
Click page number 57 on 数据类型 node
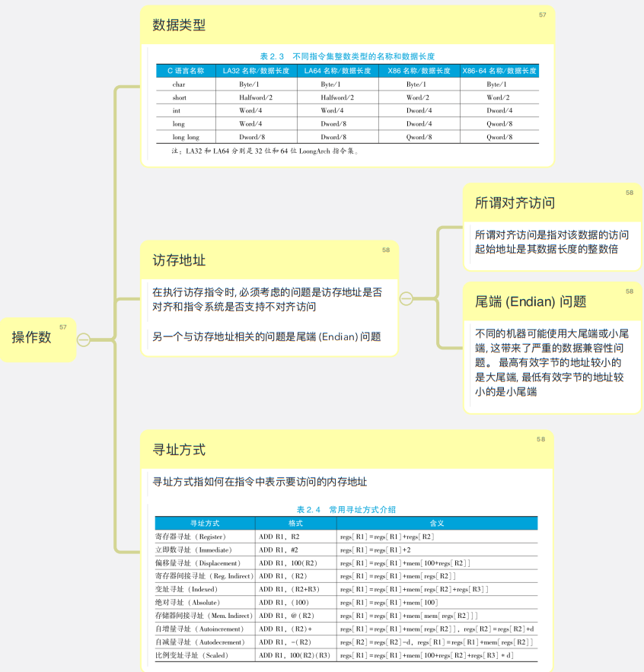click(x=543, y=14)
